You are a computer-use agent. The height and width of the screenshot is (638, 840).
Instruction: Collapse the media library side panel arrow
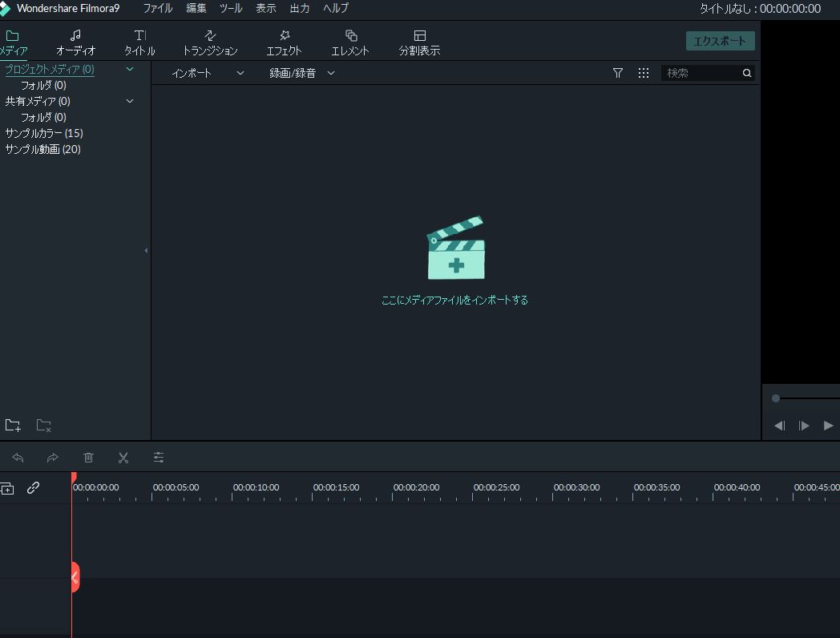tap(146, 250)
